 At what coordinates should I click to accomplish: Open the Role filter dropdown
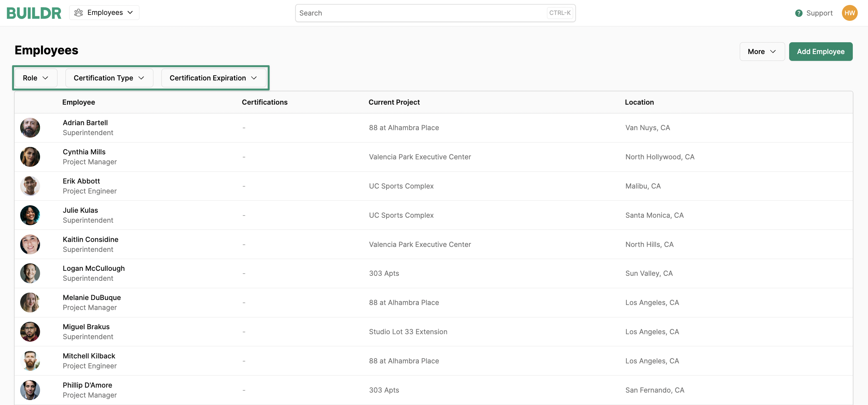point(36,78)
